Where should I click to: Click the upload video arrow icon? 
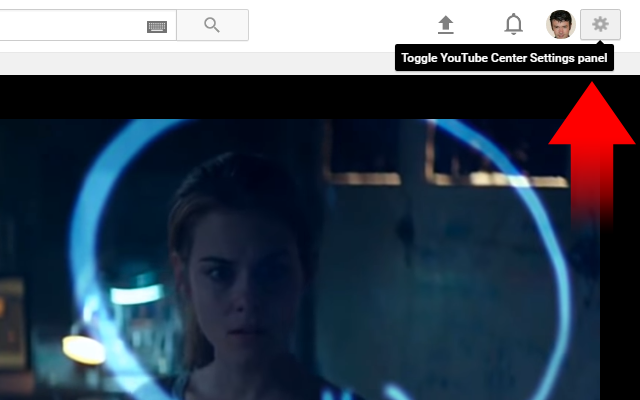tap(446, 24)
